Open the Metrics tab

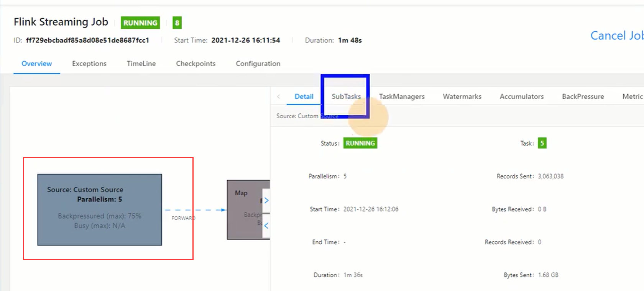[633, 96]
